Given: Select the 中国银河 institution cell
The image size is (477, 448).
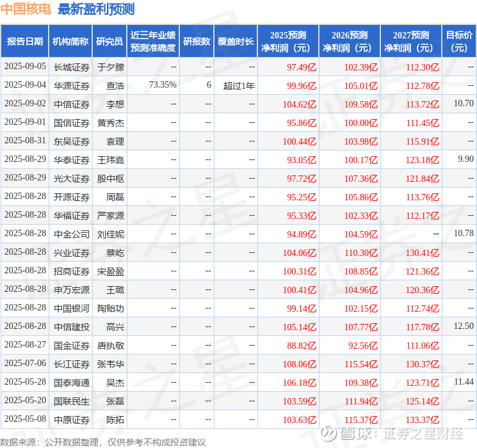Looking at the screenshot, I should pyautogui.click(x=72, y=308).
